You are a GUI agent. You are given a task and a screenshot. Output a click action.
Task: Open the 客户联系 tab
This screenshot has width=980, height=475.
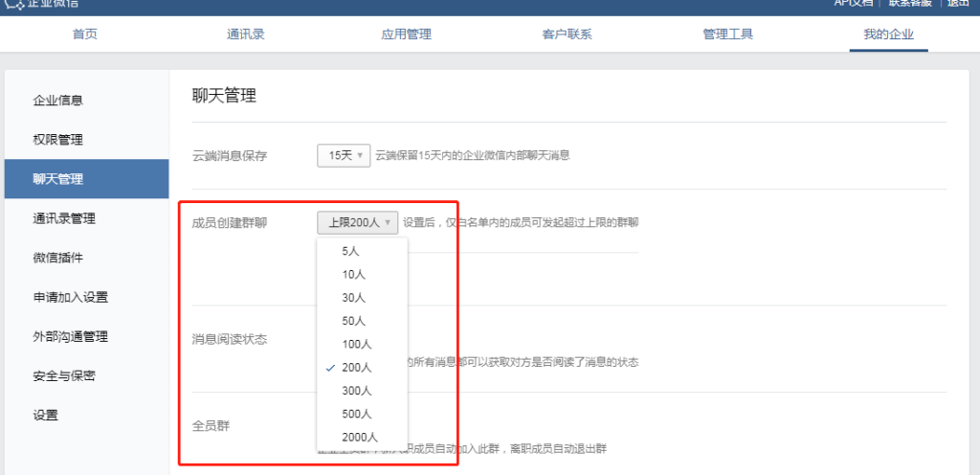567,34
